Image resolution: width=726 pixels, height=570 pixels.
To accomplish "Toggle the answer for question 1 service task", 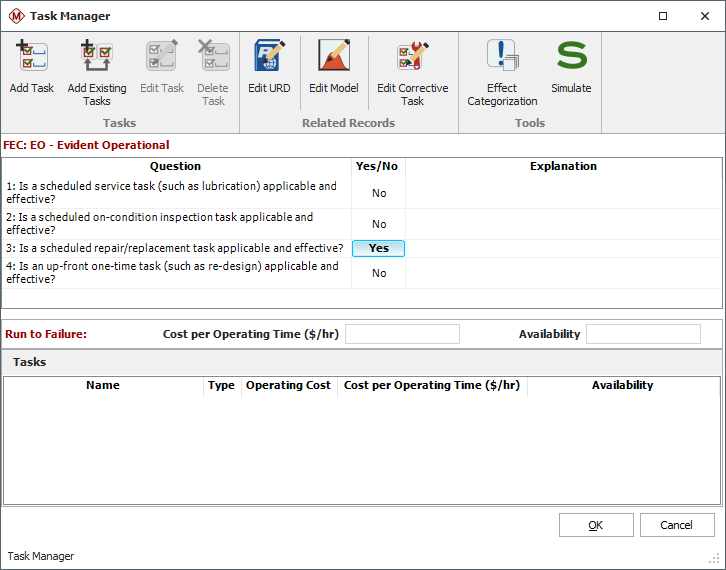I will pyautogui.click(x=378, y=193).
